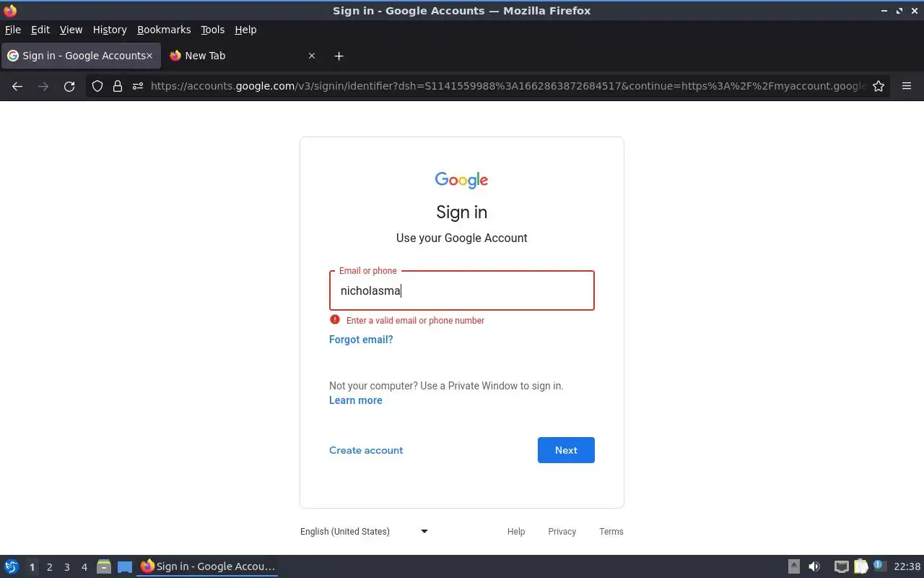Switch to virtual desktop 3
The height and width of the screenshot is (578, 924).
click(x=66, y=567)
